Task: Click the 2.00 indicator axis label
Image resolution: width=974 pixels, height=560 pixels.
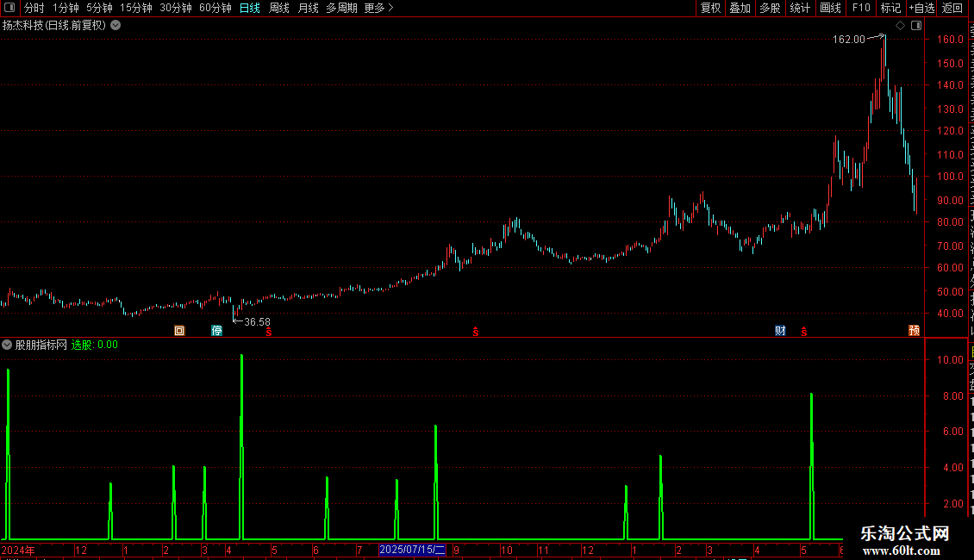Action: [953, 503]
